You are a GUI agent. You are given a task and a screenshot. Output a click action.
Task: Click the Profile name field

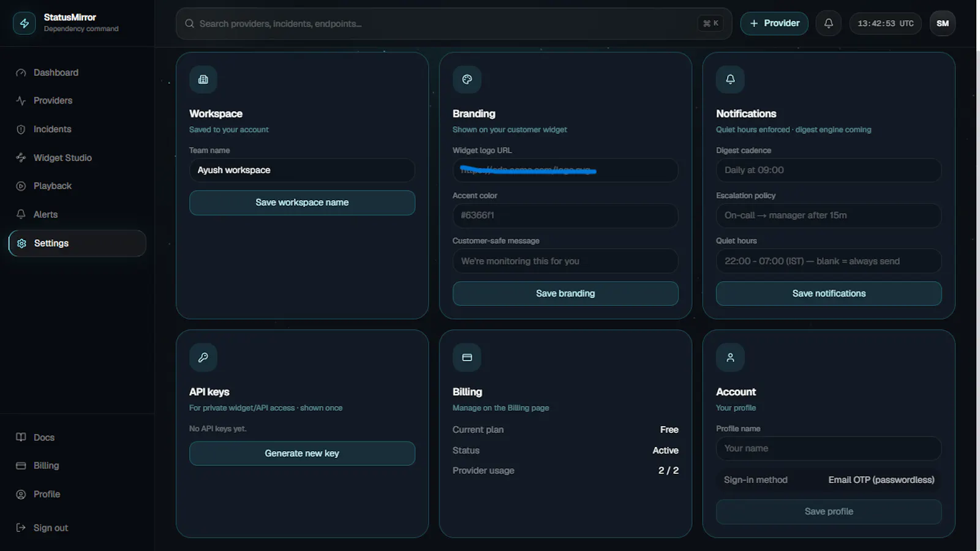coord(829,449)
